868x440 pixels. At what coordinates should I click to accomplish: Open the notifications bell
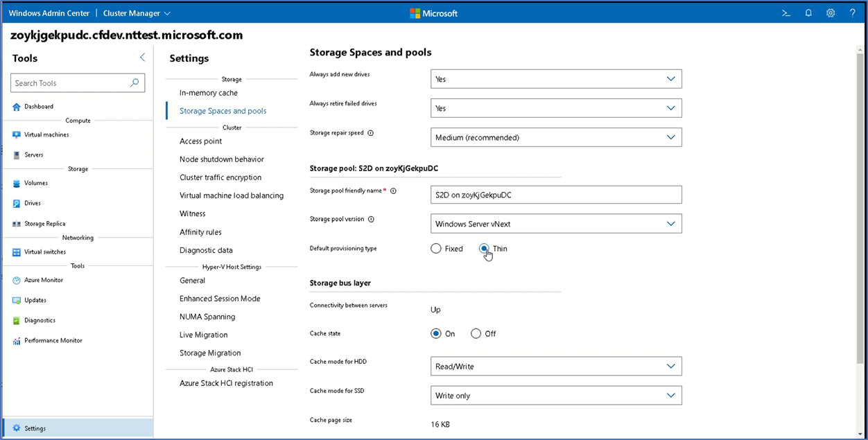[808, 13]
